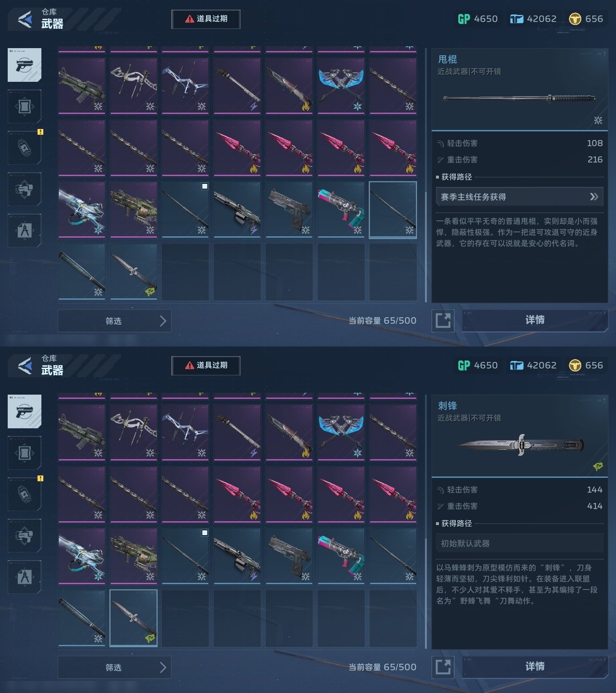Open the armor card category in 刺锋 screen sidebar

(25, 453)
